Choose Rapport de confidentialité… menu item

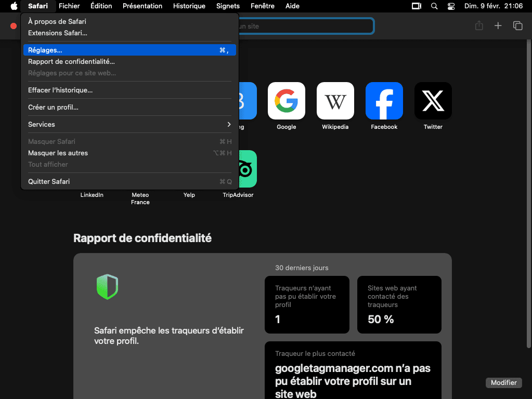pos(129,62)
